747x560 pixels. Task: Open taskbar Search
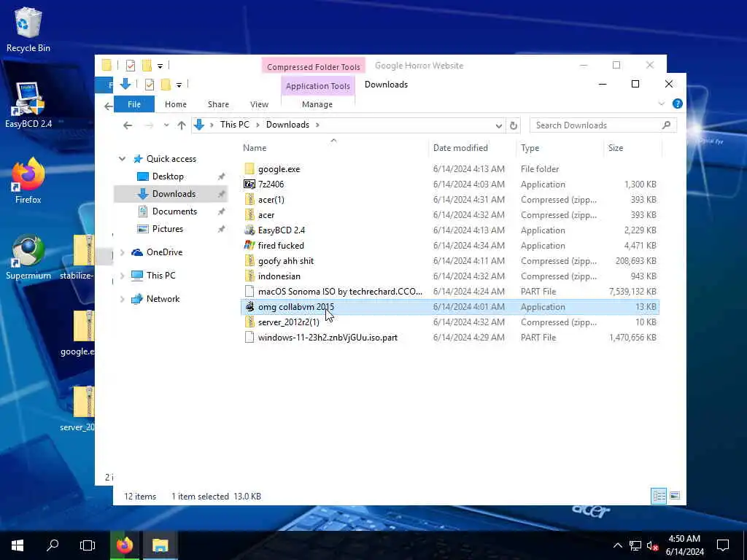(x=53, y=545)
